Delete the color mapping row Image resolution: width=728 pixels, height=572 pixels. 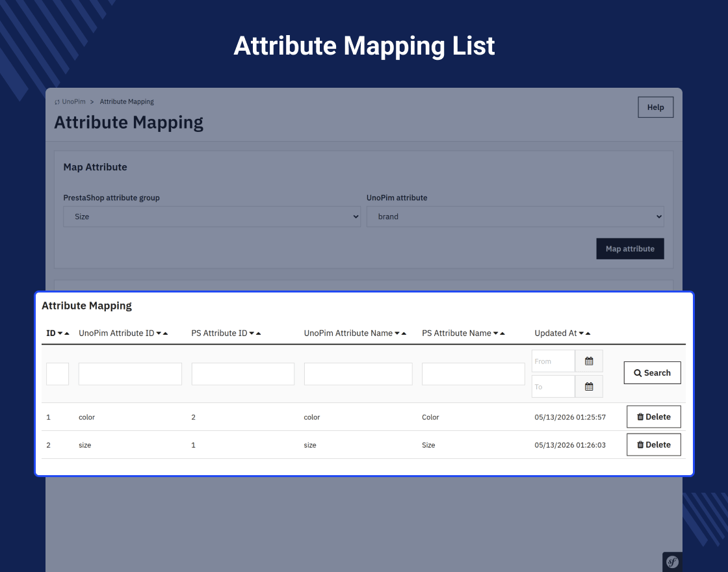pyautogui.click(x=654, y=417)
